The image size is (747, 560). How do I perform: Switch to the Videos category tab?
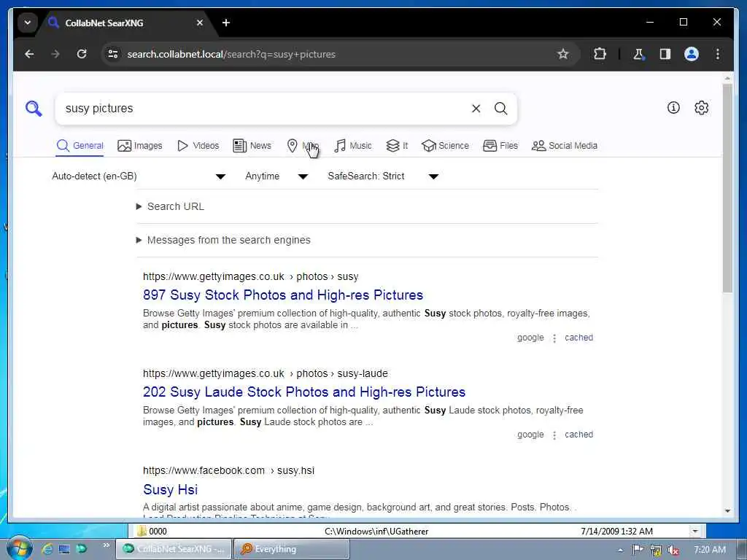[198, 146]
